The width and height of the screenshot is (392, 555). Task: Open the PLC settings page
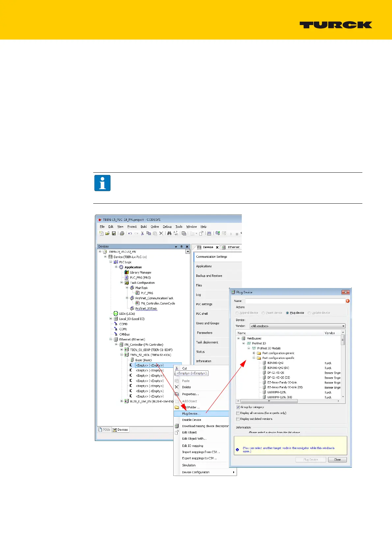click(x=204, y=304)
